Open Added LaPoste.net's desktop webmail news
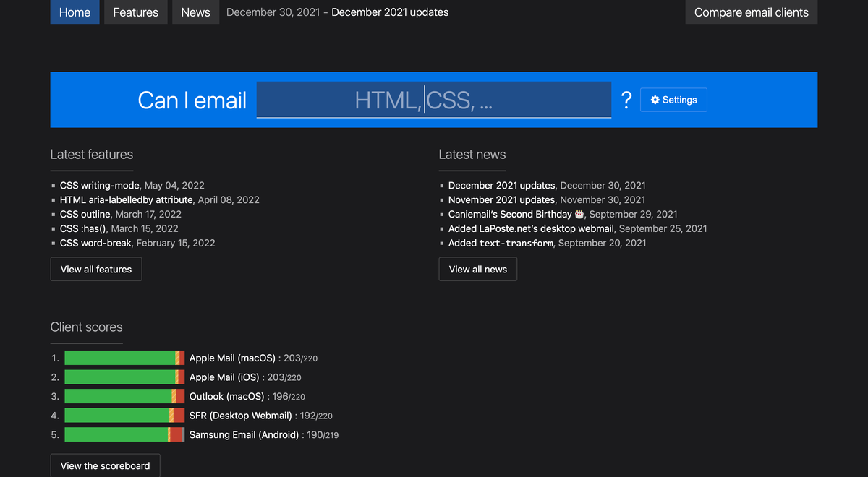The width and height of the screenshot is (868, 477). 532,229
